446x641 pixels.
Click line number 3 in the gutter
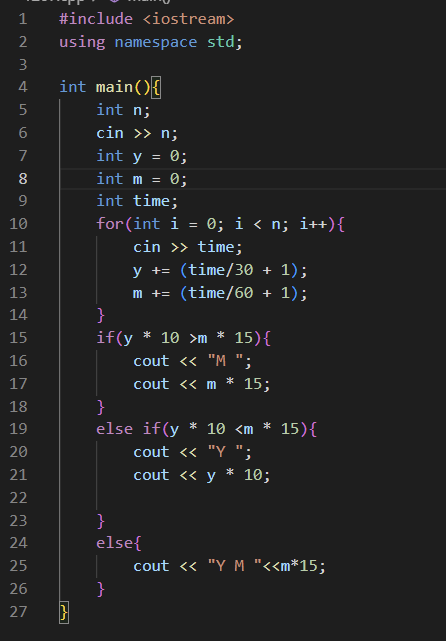coord(23,65)
